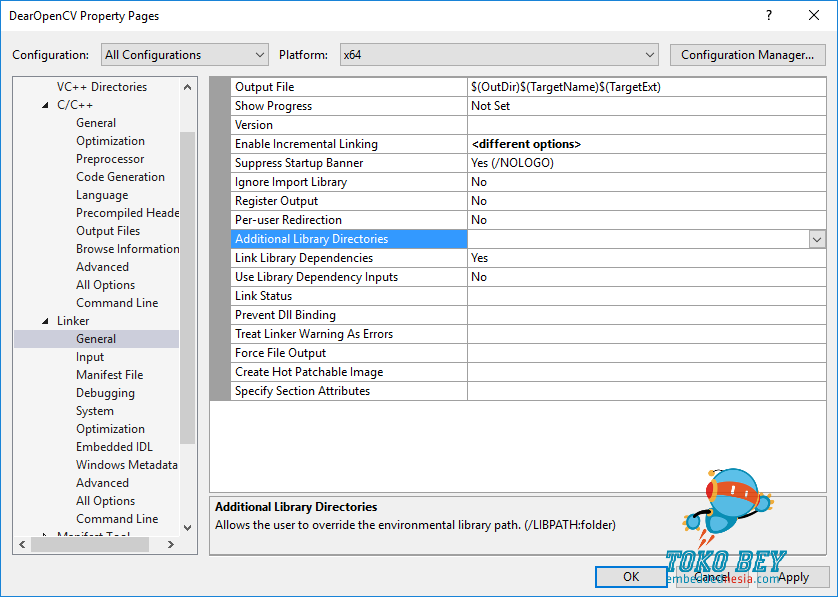Click the <different options> value
Image resolution: width=838 pixels, height=597 pixels.
526,144
